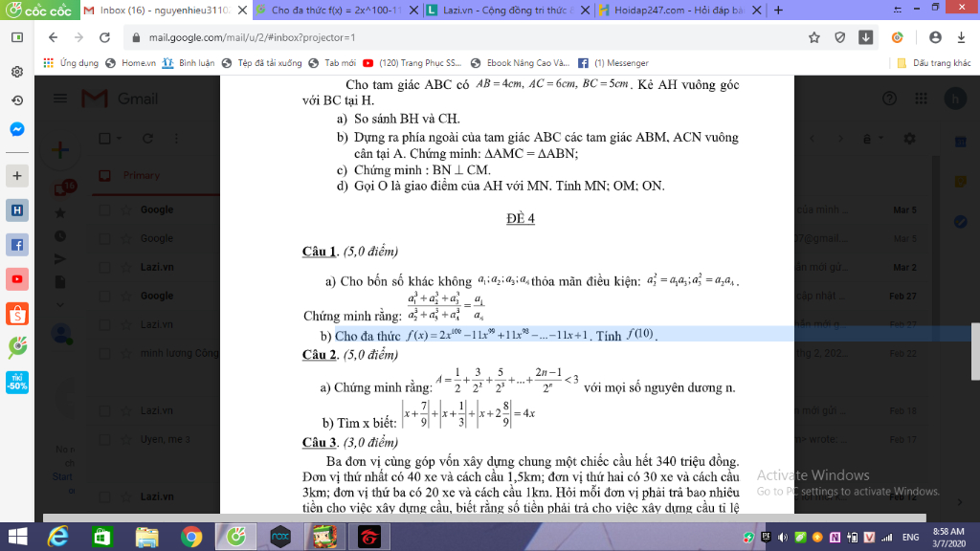The height and width of the screenshot is (551, 980).
Task: Star the Lazi.vn Mar 2 email
Action: (126, 268)
